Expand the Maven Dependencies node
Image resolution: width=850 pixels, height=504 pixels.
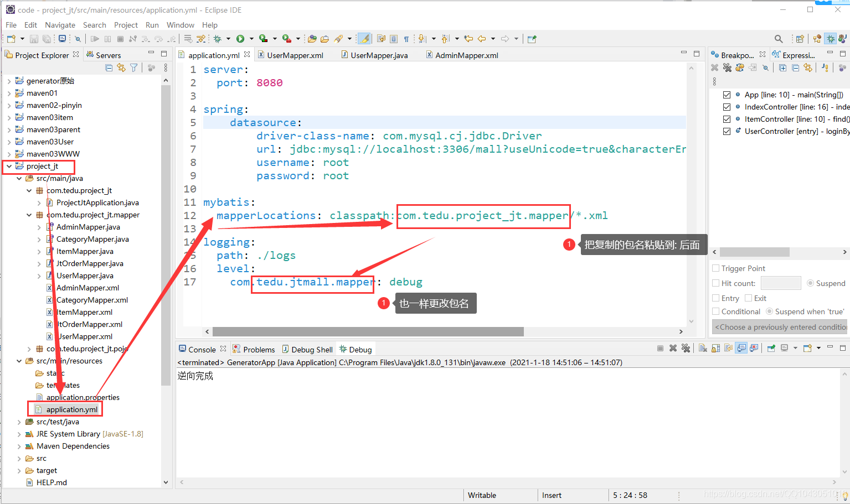[19, 446]
